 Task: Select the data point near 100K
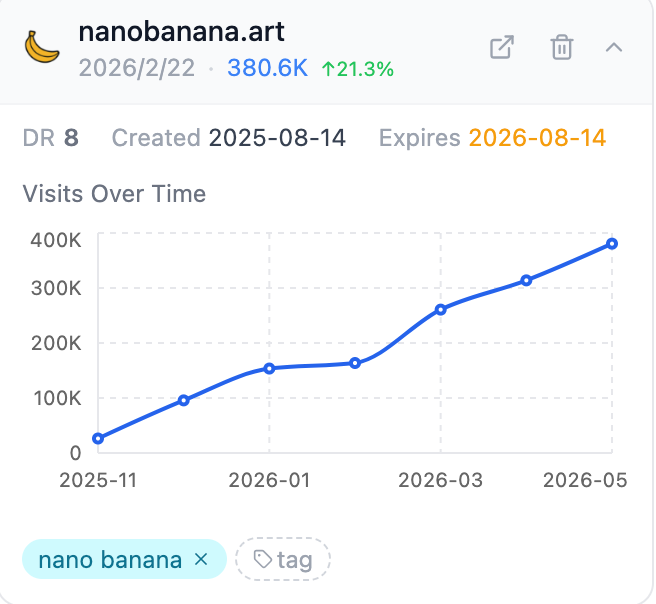184,400
